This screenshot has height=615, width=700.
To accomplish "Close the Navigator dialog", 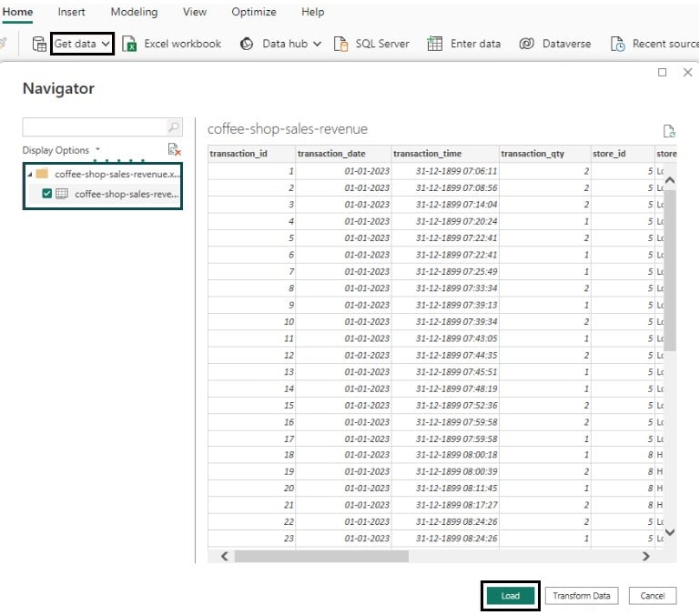I will tap(687, 72).
